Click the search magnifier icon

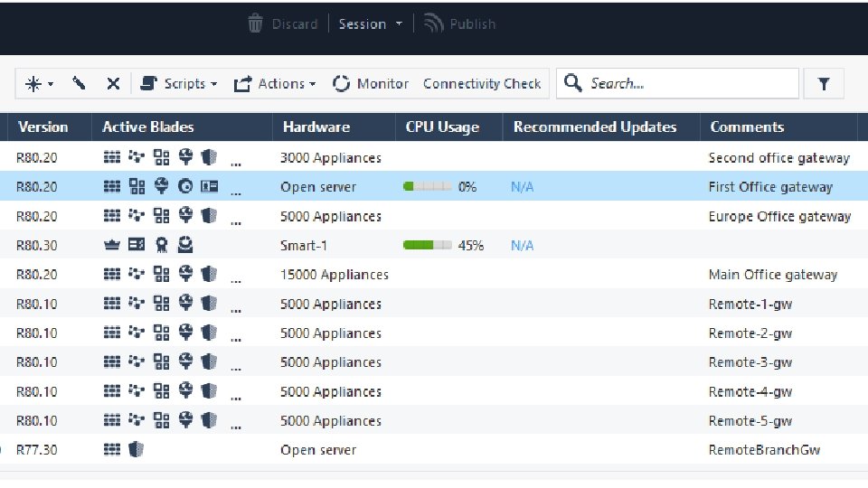tap(572, 83)
